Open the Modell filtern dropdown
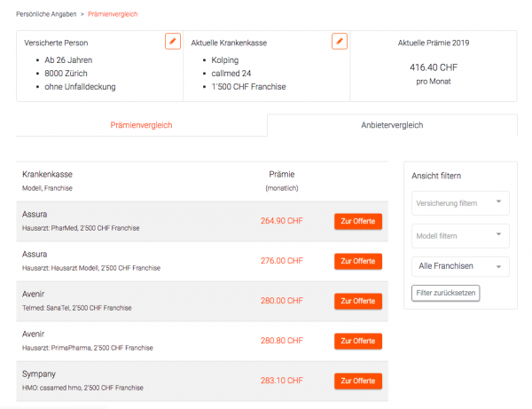The width and height of the screenshot is (532, 409). (460, 236)
